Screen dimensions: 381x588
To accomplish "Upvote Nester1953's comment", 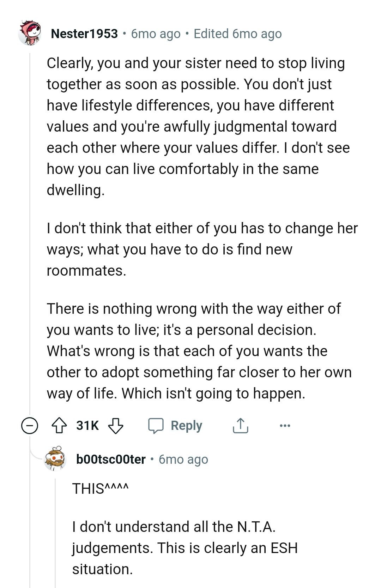I will pyautogui.click(x=59, y=425).
